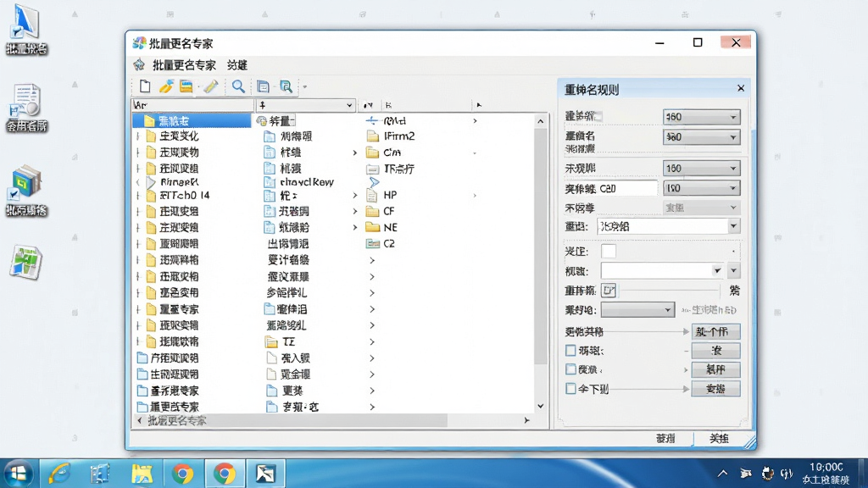
Task: Open the topmost desktop shortcut with blue sail icon
Action: pos(26,30)
